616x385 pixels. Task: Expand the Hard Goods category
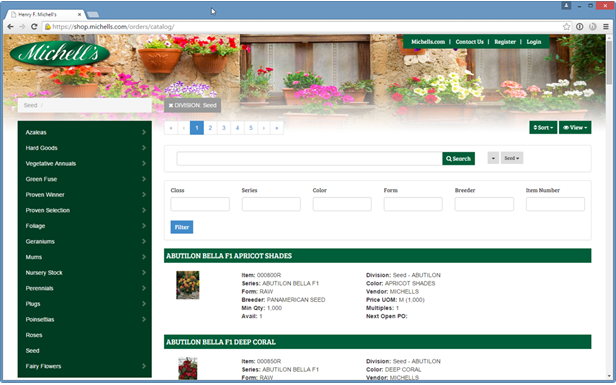(x=84, y=148)
